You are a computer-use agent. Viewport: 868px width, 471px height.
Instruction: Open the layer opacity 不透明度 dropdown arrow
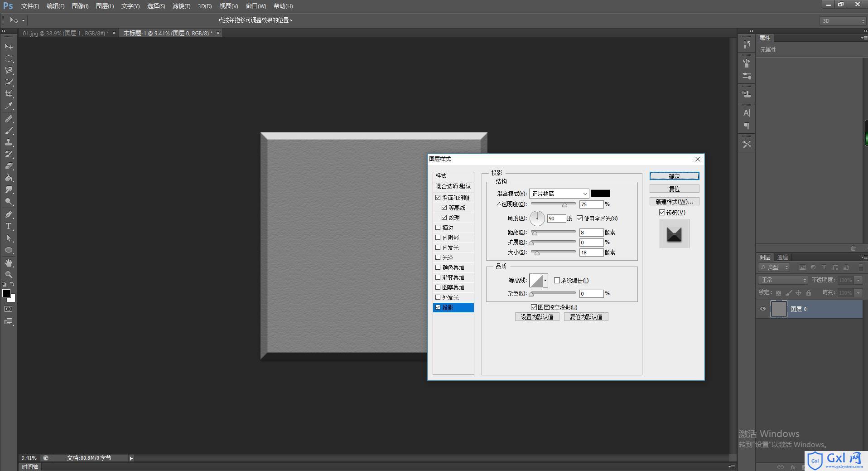tap(858, 280)
